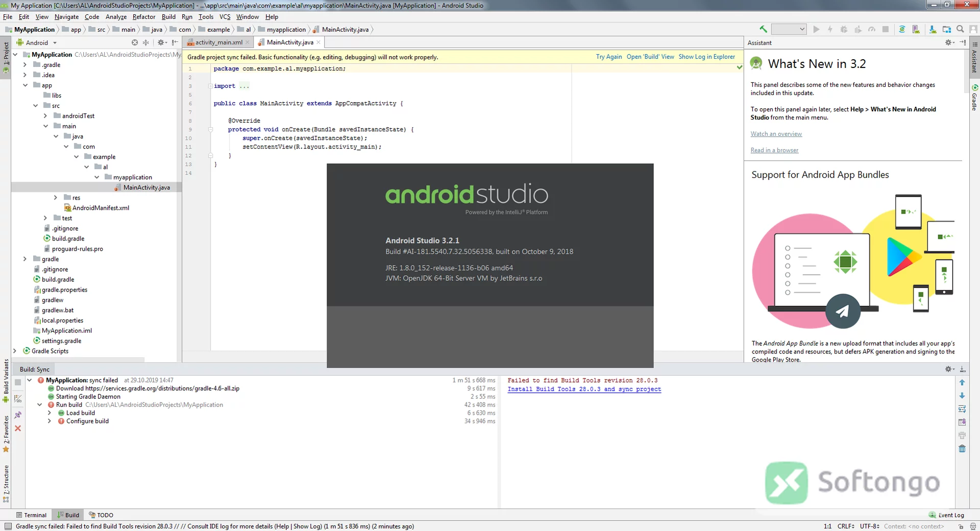The height and width of the screenshot is (531, 980).
Task: Click the Search Everywhere magnifier icon
Action: tap(960, 29)
